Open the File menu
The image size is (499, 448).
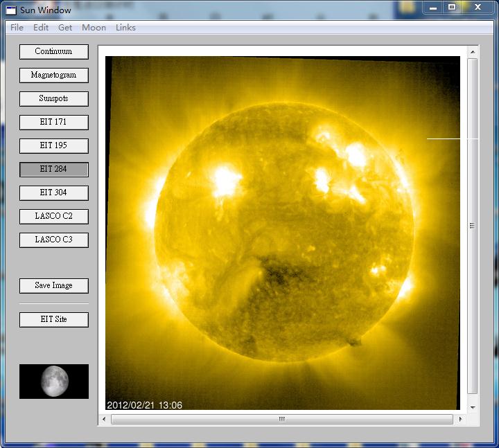click(17, 28)
